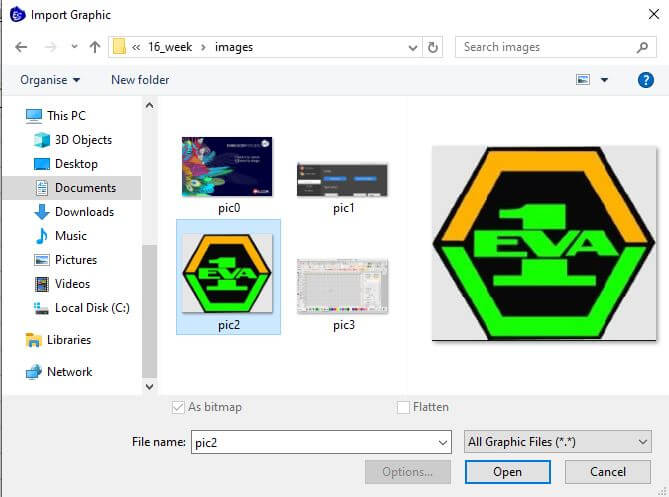Open help via question mark icon

(x=646, y=80)
